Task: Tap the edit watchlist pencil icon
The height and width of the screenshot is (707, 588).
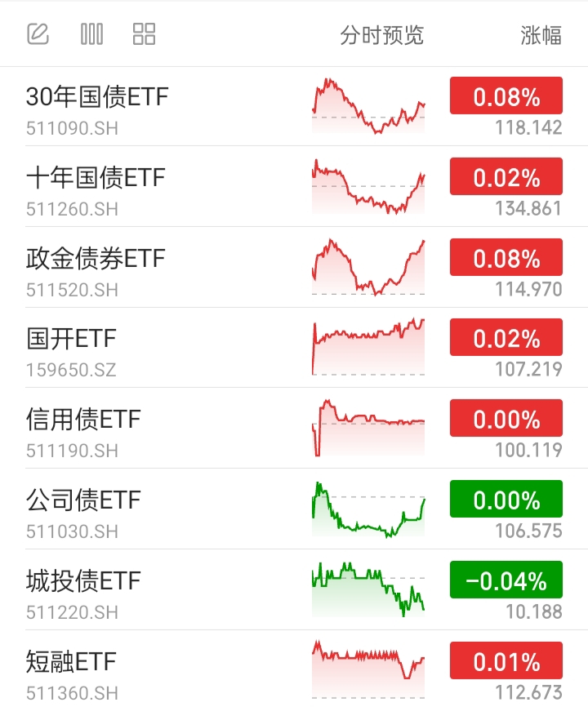Action: tap(38, 33)
